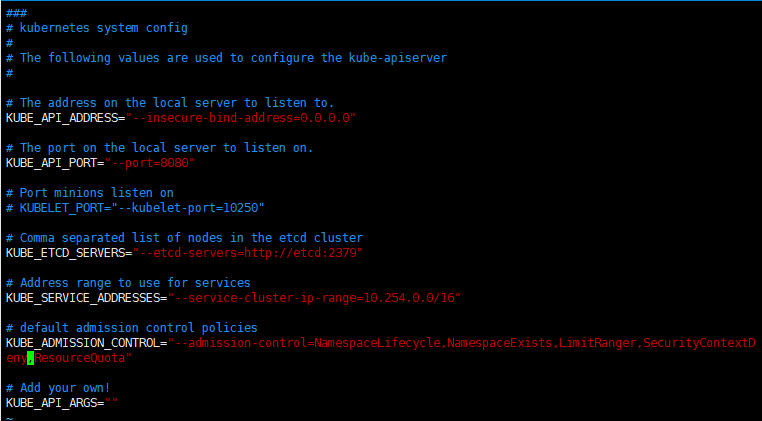Click the '# kubernetes system config' comment

click(x=97, y=28)
